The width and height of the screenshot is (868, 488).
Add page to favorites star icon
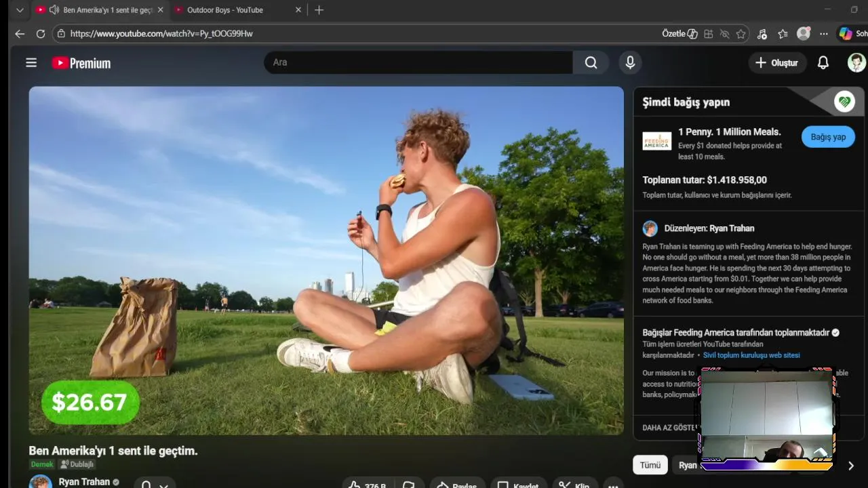[741, 33]
